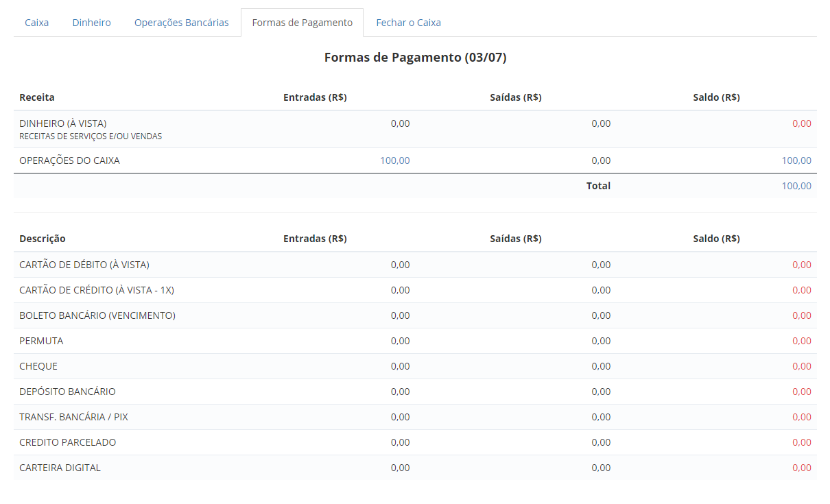The height and width of the screenshot is (504, 830).
Task: Select the CARTEIRA DIGITAL row label
Action: 60,468
